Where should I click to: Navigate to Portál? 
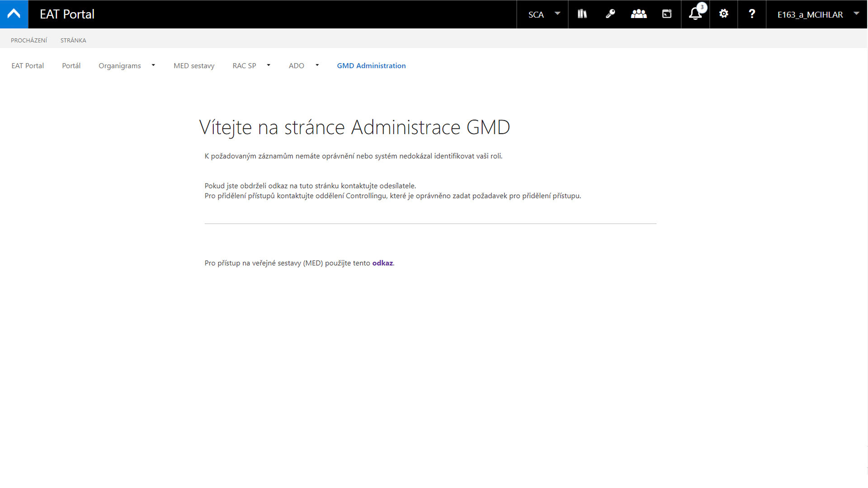pyautogui.click(x=71, y=66)
